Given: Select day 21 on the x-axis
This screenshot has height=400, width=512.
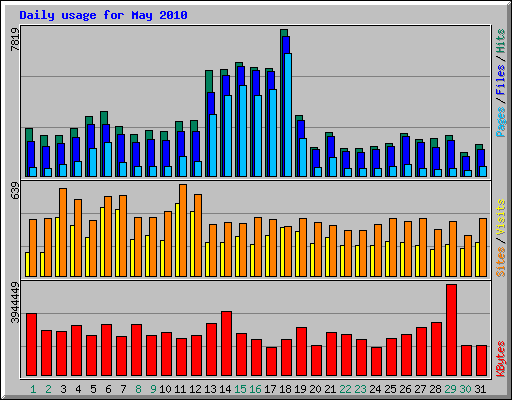Looking at the screenshot, I should tap(330, 389).
